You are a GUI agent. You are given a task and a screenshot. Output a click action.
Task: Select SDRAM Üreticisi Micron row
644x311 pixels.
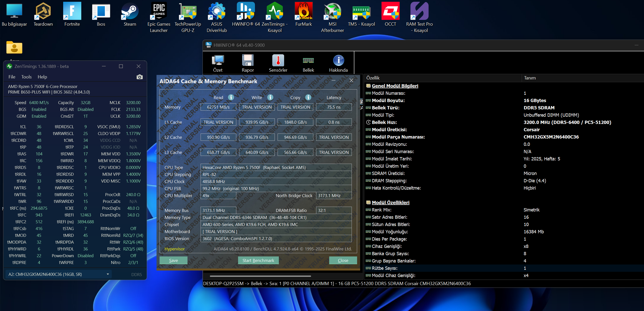click(x=504, y=173)
